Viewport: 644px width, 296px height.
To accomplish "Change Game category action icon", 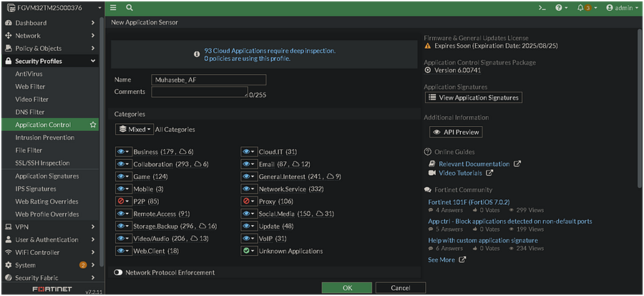I will point(123,176).
